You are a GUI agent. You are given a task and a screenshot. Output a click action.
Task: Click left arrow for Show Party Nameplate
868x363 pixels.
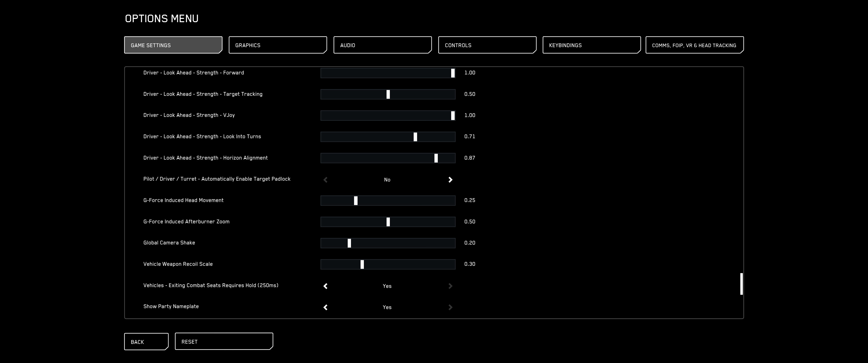pyautogui.click(x=325, y=308)
